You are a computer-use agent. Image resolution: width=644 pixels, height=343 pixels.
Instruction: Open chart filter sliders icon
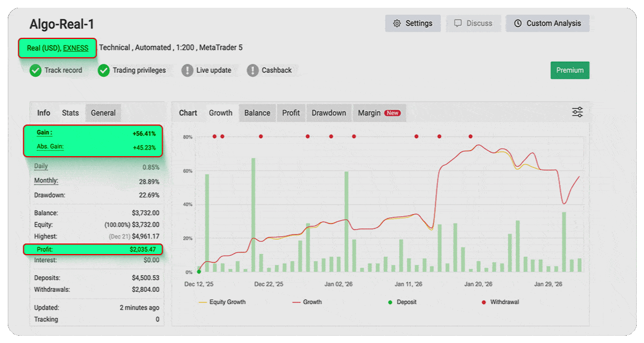pyautogui.click(x=577, y=112)
